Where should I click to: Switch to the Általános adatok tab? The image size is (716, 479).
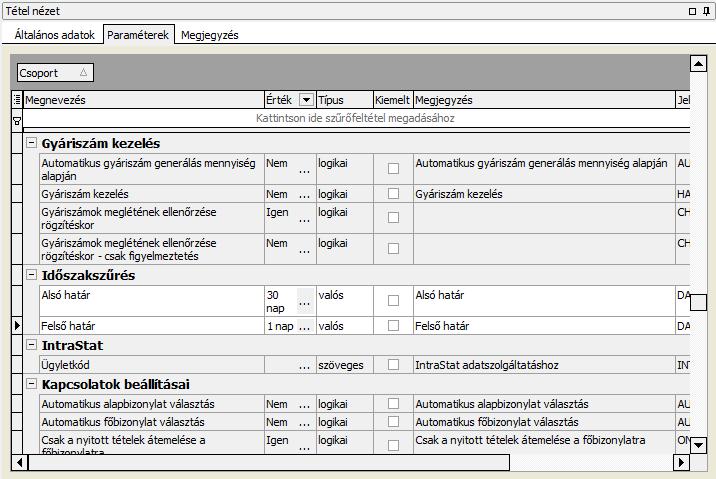click(54, 35)
